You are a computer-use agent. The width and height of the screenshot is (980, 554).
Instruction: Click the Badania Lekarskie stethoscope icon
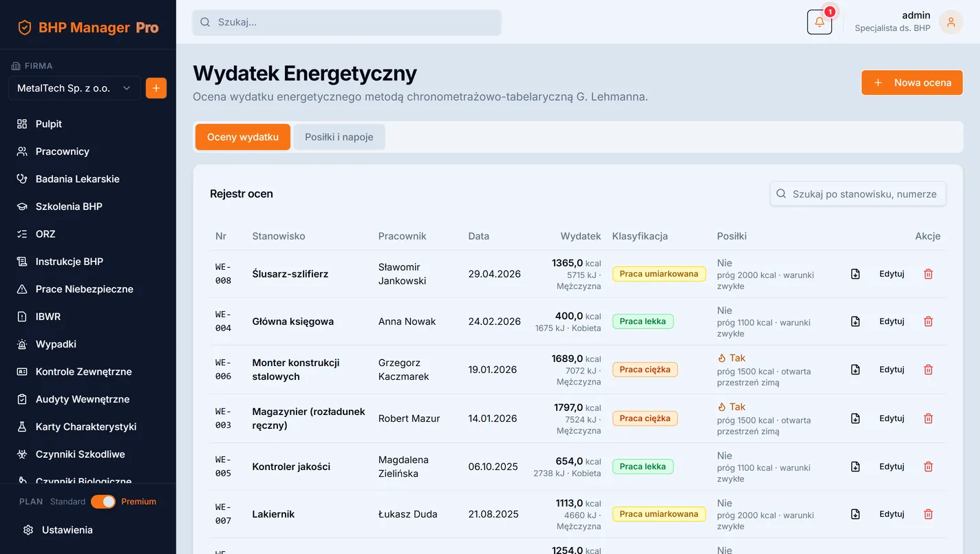point(22,179)
